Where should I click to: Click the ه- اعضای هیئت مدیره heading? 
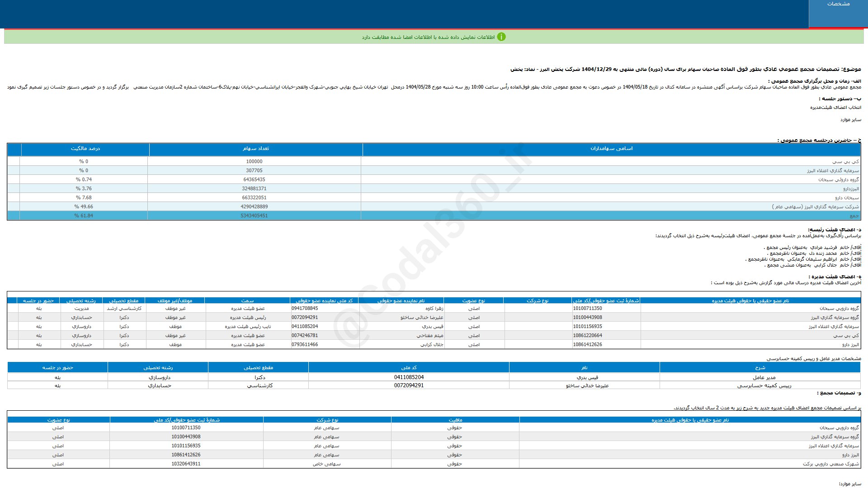(835, 277)
